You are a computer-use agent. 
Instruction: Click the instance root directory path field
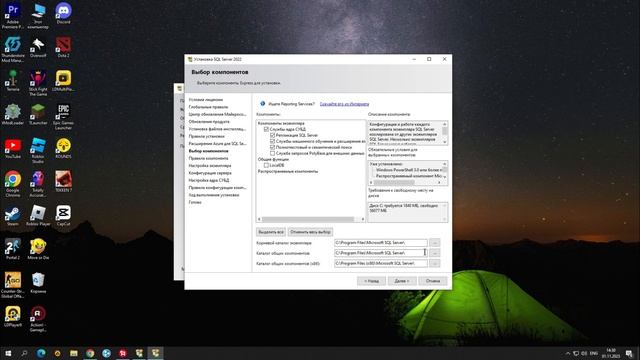tap(381, 242)
